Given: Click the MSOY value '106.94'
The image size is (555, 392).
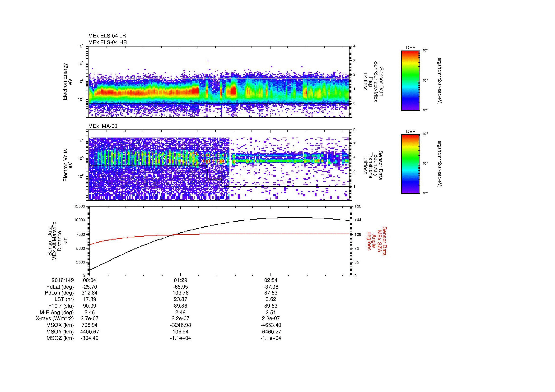Looking at the screenshot, I should (x=180, y=332).
